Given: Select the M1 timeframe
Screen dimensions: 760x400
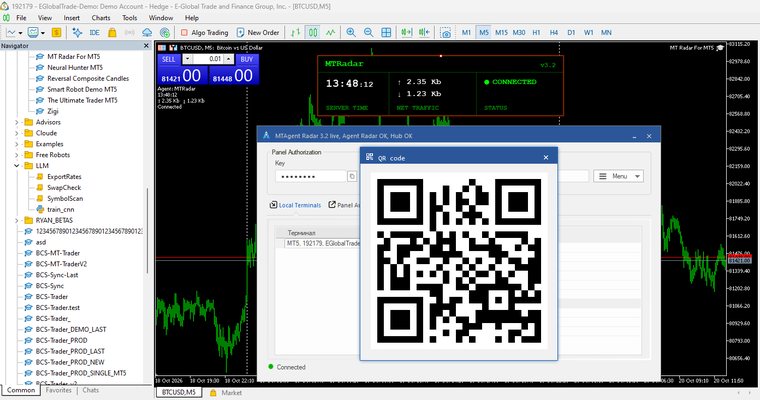Looking at the screenshot, I should click(x=466, y=32).
